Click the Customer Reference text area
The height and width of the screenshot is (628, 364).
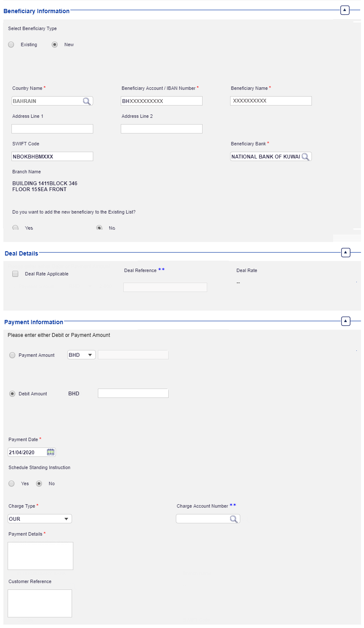[x=40, y=603]
